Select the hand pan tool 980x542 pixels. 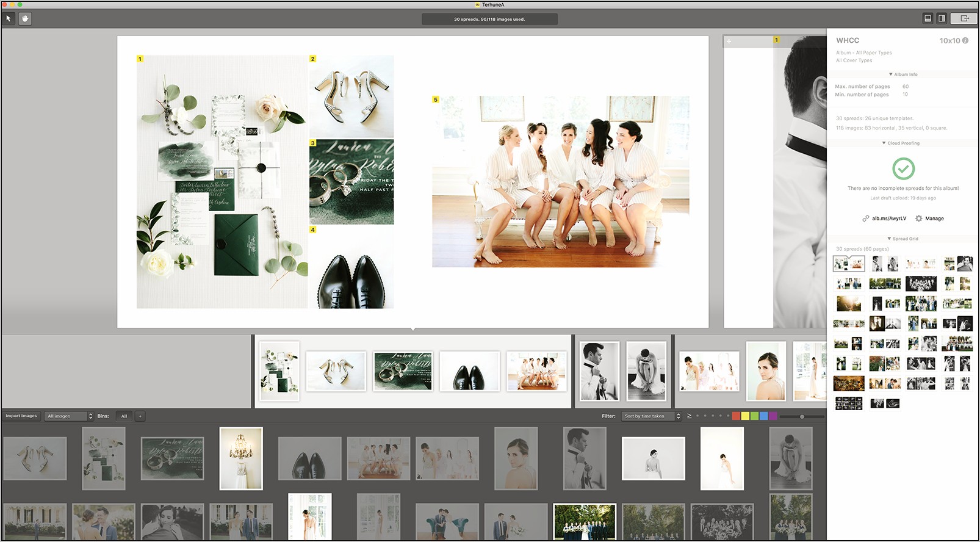pos(25,19)
